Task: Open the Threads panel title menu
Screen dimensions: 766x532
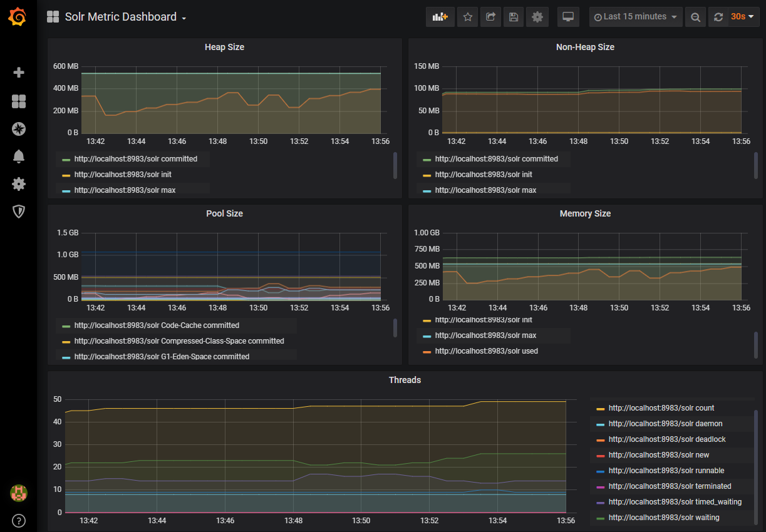Action: click(405, 380)
